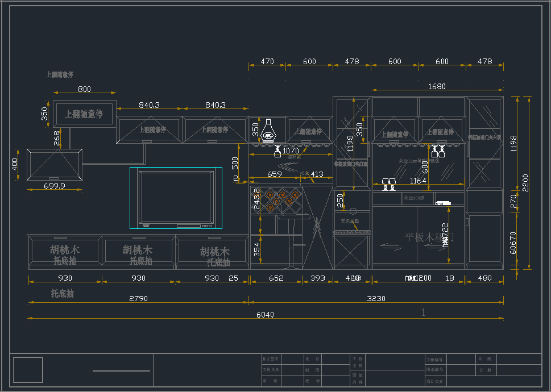Click the two standing wine glasses
The height and width of the screenshot is (392, 551).
coord(389,184)
